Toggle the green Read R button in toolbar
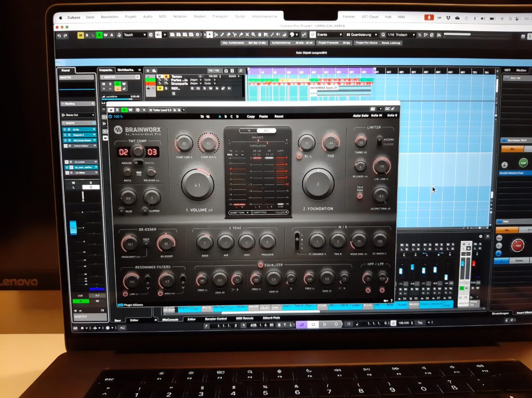 coord(99,35)
